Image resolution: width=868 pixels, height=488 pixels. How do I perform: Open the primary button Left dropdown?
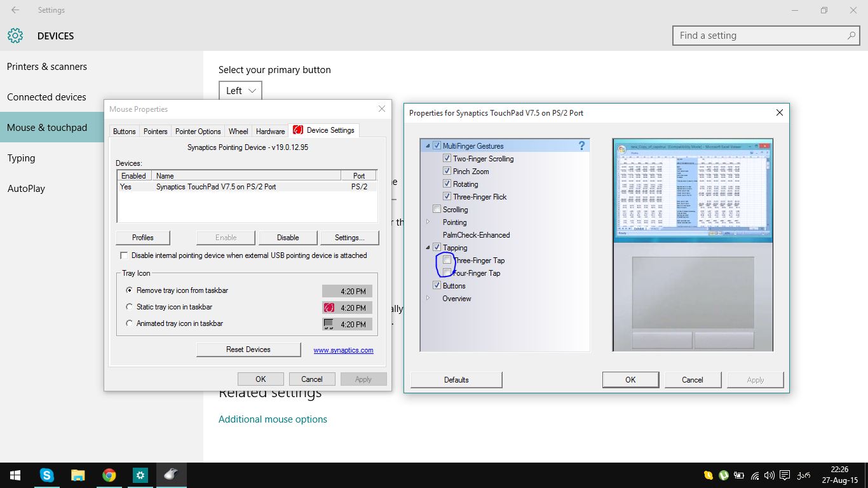(240, 91)
